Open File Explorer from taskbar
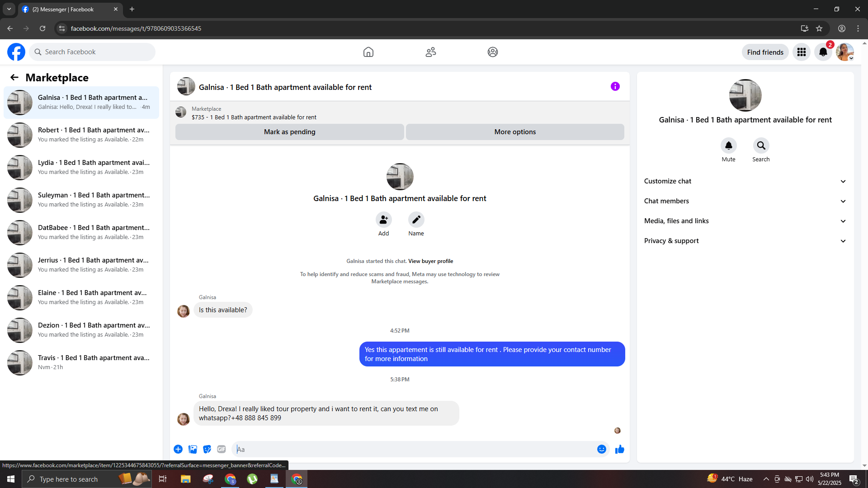The height and width of the screenshot is (488, 868). coord(186,479)
